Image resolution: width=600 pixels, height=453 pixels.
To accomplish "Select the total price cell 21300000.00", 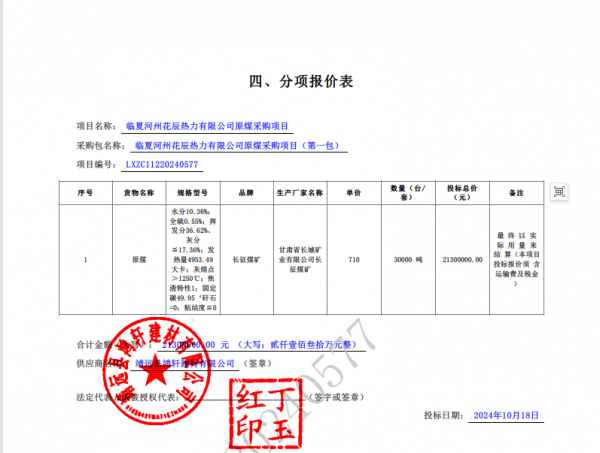I will coord(462,259).
